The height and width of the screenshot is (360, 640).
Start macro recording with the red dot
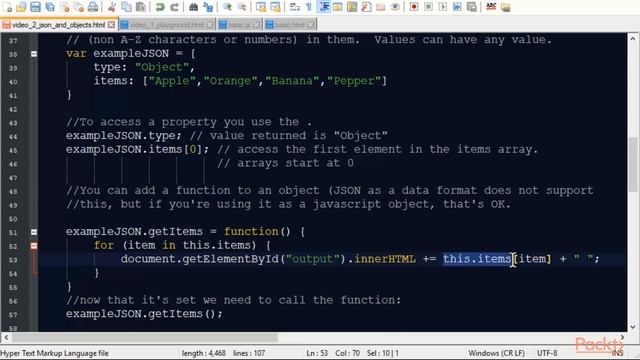pyautogui.click(x=414, y=7)
